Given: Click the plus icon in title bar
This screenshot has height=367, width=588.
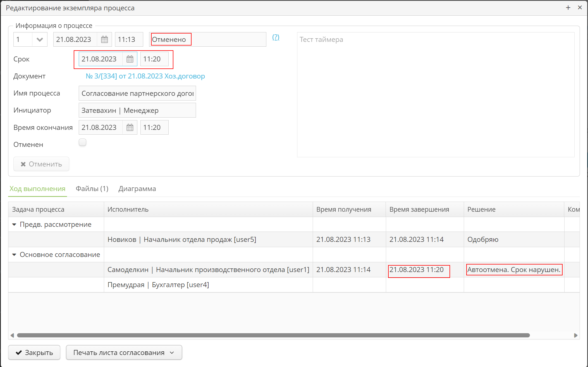Looking at the screenshot, I should tap(568, 8).
